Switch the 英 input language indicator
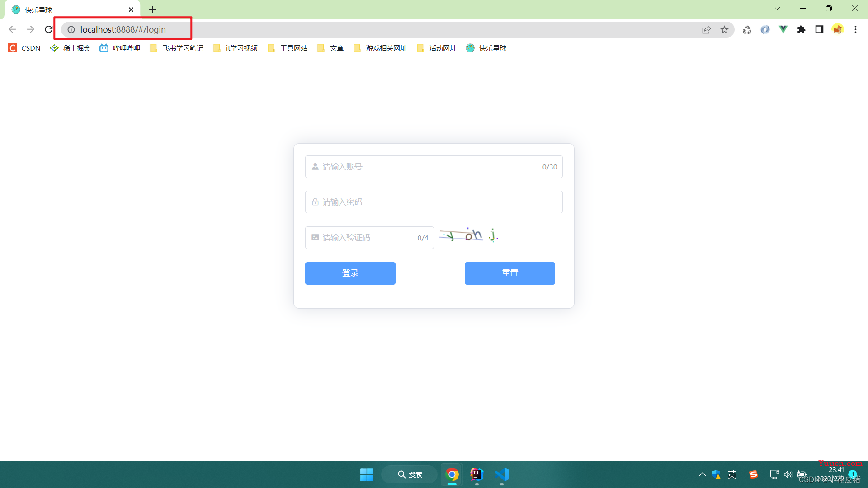 pos(732,474)
